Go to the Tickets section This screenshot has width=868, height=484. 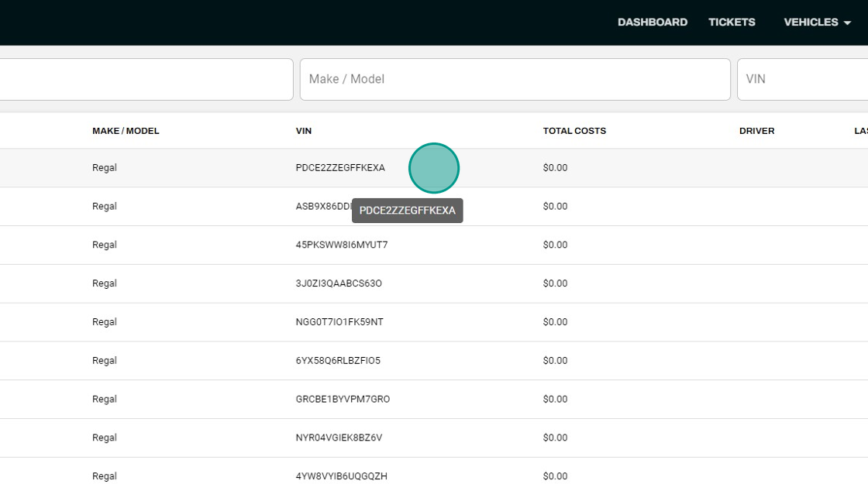(x=732, y=22)
